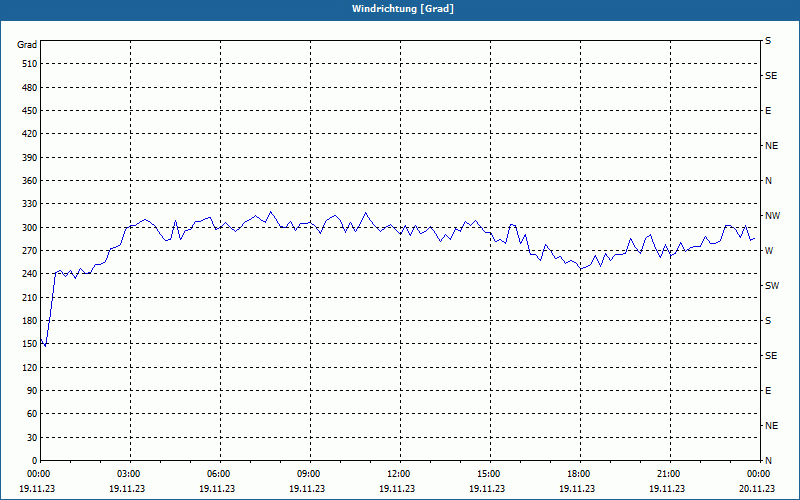Click the 90 degree axis label
The width and height of the screenshot is (800, 500).
coord(32,391)
